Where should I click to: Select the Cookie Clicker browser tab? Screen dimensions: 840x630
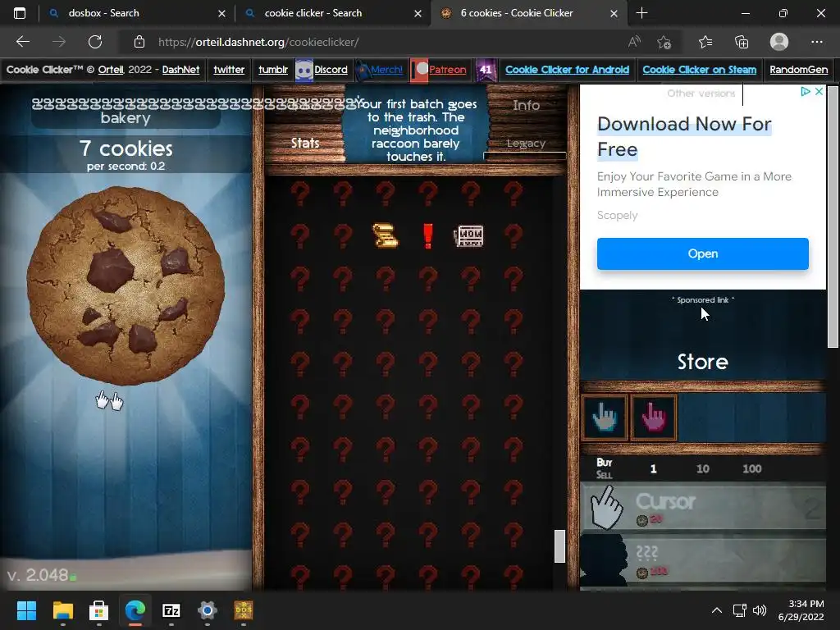pyautogui.click(x=529, y=13)
